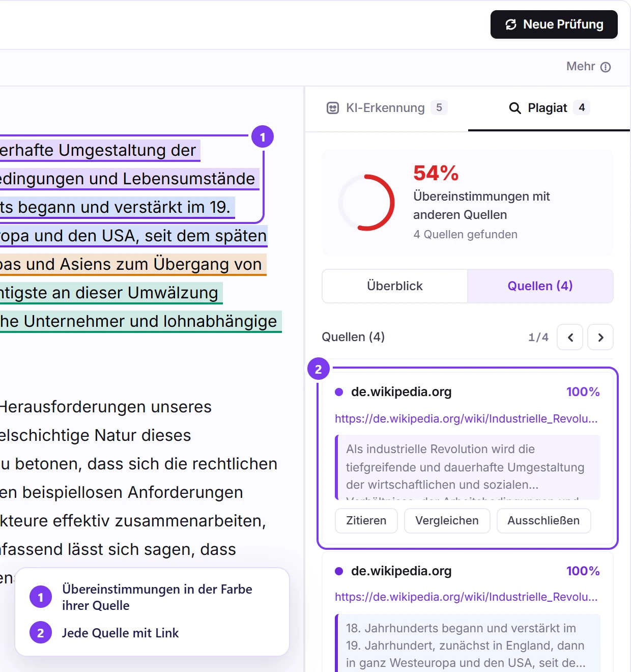
Task: Open the first Industrielle_Revolu... Wikipedia link
Action: [x=466, y=418]
